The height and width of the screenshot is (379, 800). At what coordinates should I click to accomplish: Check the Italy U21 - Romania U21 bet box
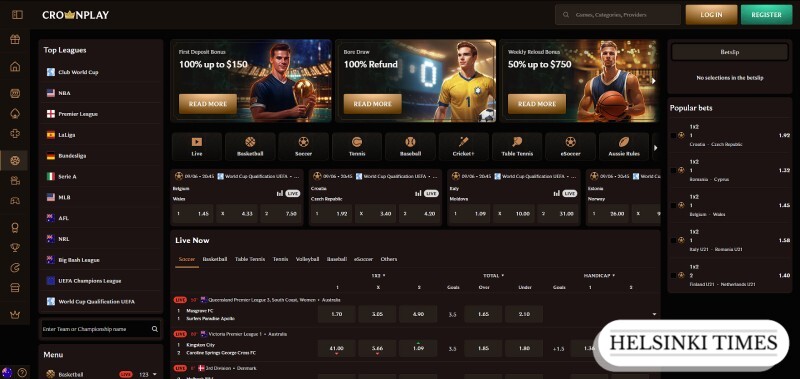tap(673, 240)
